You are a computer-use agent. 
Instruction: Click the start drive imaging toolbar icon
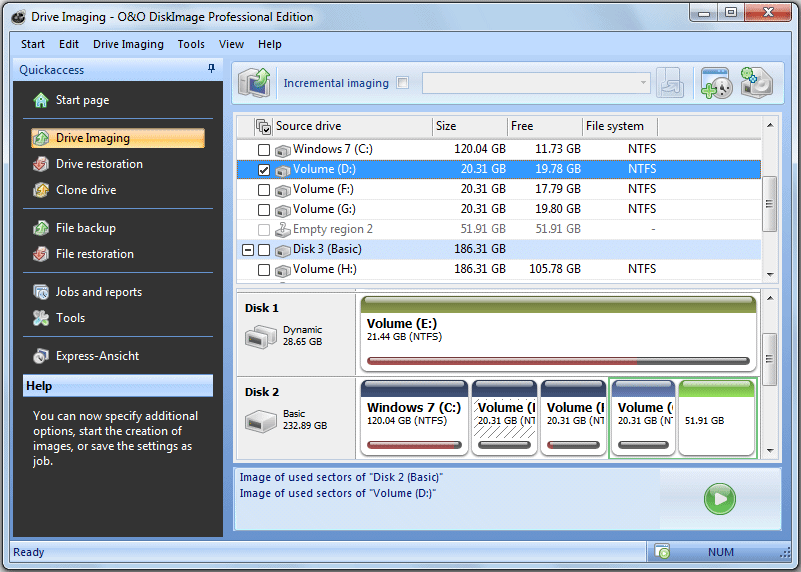[x=254, y=83]
